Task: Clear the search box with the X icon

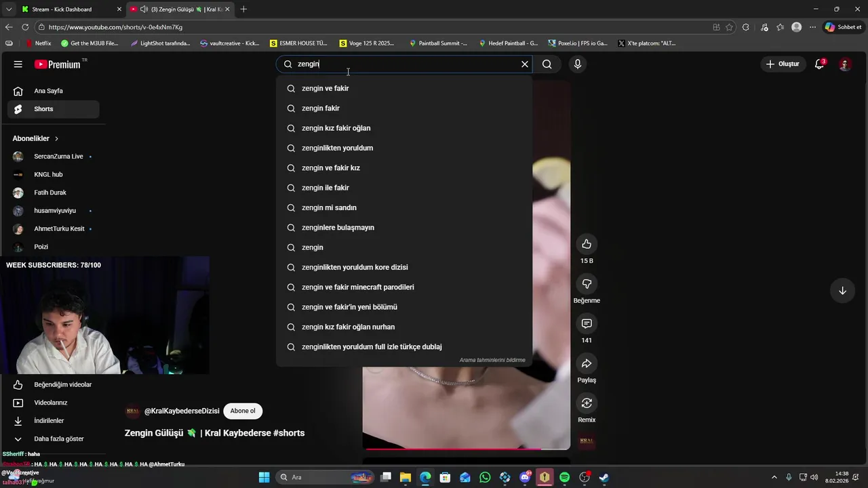Action: click(524, 64)
